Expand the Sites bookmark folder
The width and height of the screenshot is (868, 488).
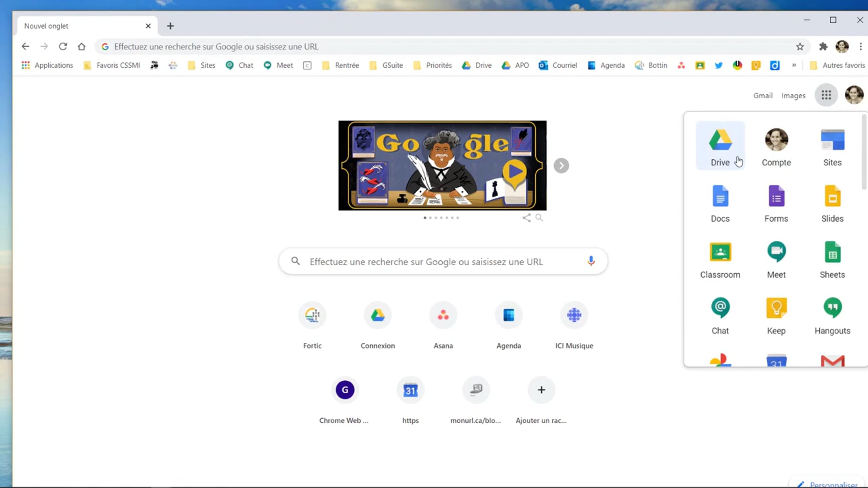click(201, 65)
